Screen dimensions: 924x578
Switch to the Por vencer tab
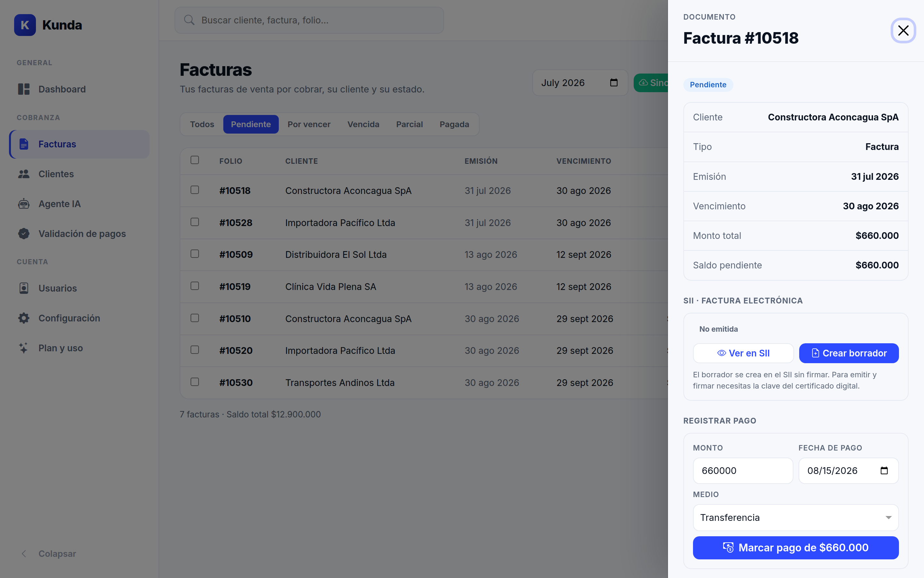click(x=309, y=124)
